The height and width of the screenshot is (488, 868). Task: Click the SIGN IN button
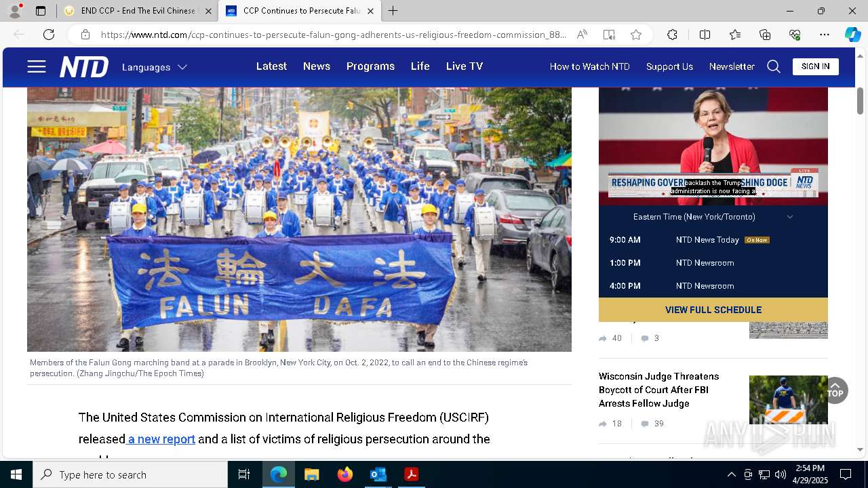(816, 66)
